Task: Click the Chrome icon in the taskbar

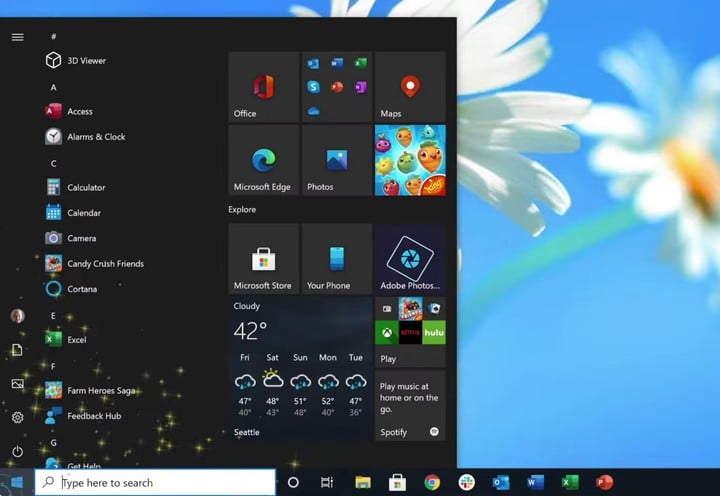Action: click(432, 482)
